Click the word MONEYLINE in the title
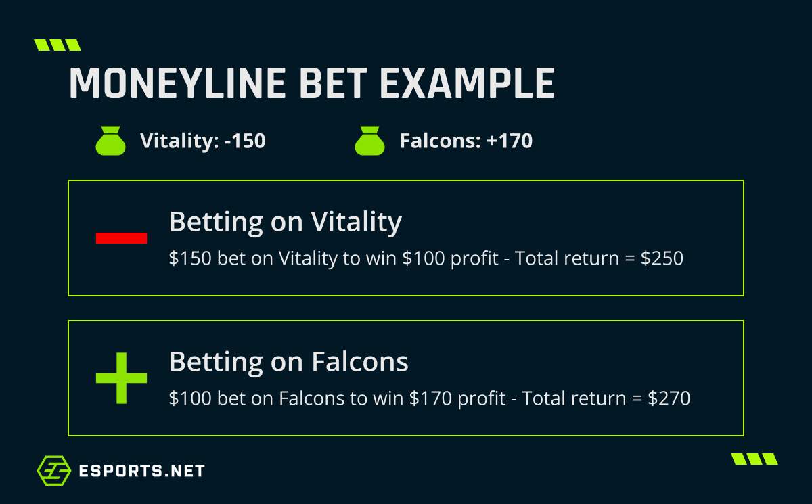The image size is (812, 504). point(174,85)
